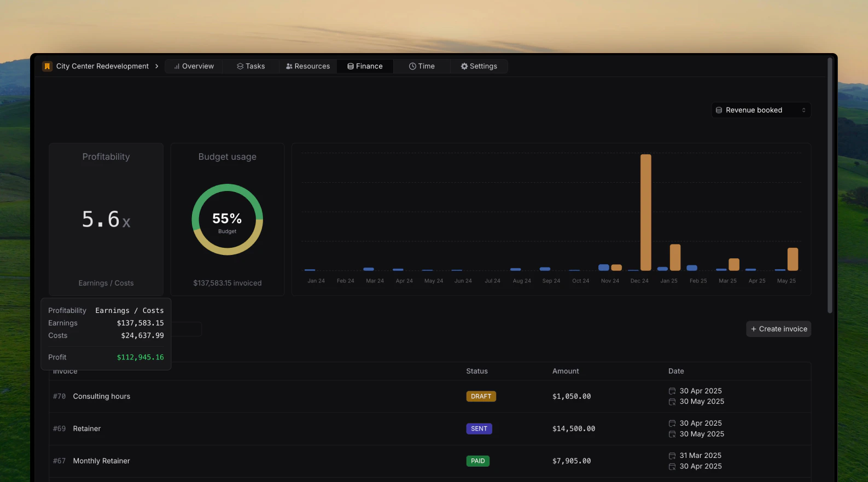
Task: Click the 55% Budget usage donut chart
Action: click(x=227, y=219)
